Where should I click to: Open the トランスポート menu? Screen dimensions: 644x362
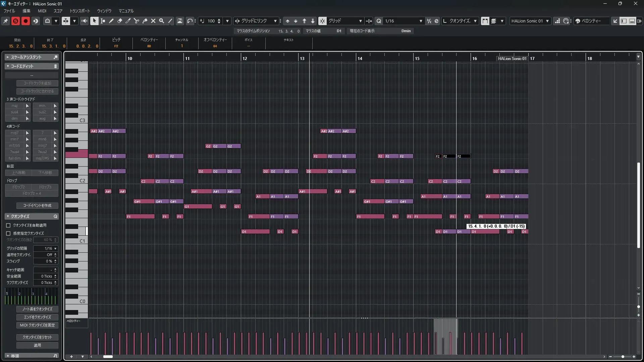[x=79, y=11]
